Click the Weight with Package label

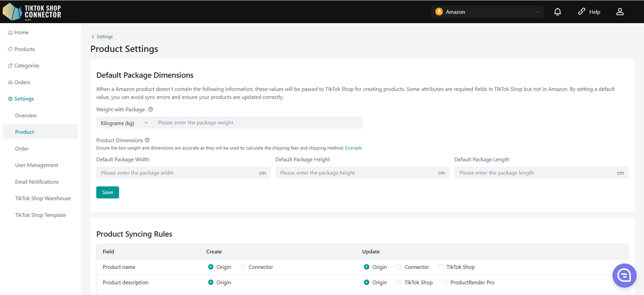click(x=121, y=109)
